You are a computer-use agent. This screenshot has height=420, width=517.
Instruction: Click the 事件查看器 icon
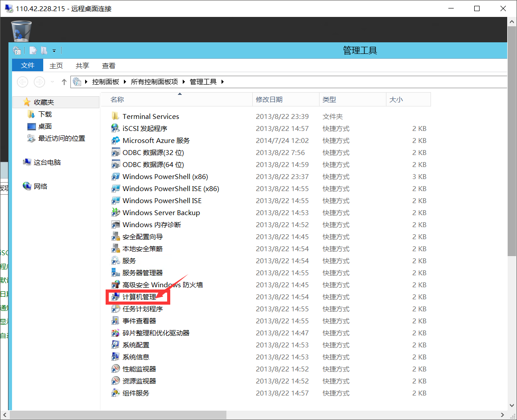[x=115, y=321]
